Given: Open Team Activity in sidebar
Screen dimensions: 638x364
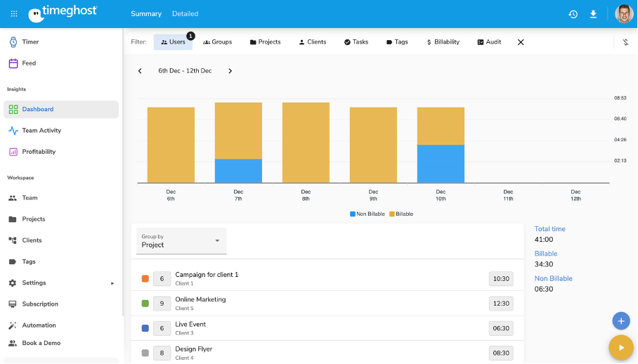Looking at the screenshot, I should pos(41,131).
